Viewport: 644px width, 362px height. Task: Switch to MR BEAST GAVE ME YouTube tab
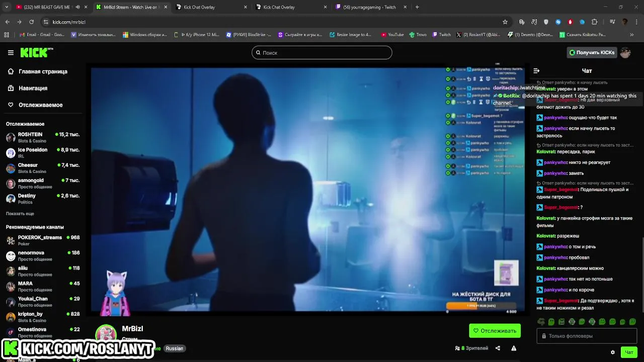[47, 7]
